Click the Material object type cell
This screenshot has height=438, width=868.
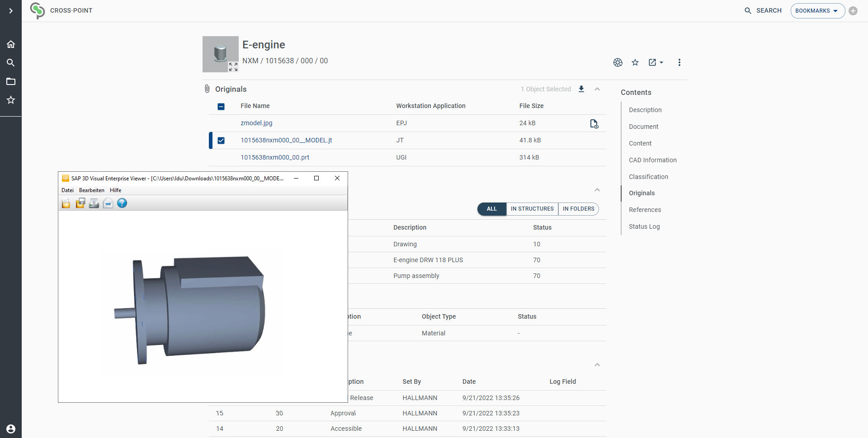pos(434,333)
